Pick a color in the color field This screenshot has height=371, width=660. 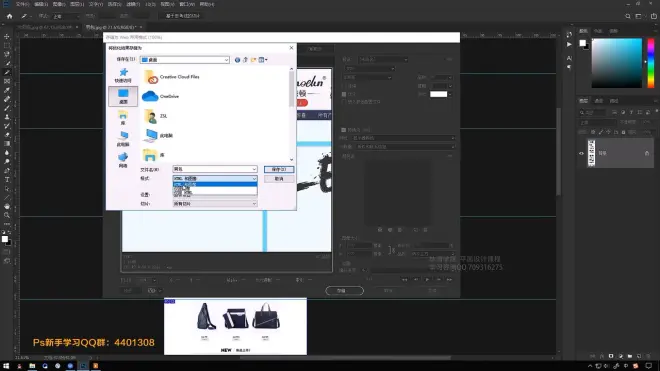pyautogui.click(x=617, y=63)
